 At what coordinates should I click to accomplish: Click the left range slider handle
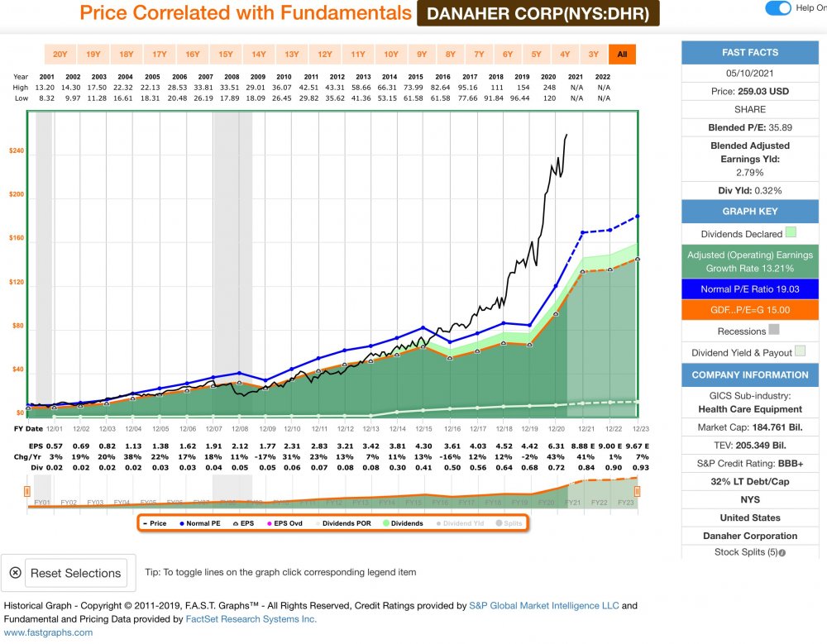tap(29, 493)
